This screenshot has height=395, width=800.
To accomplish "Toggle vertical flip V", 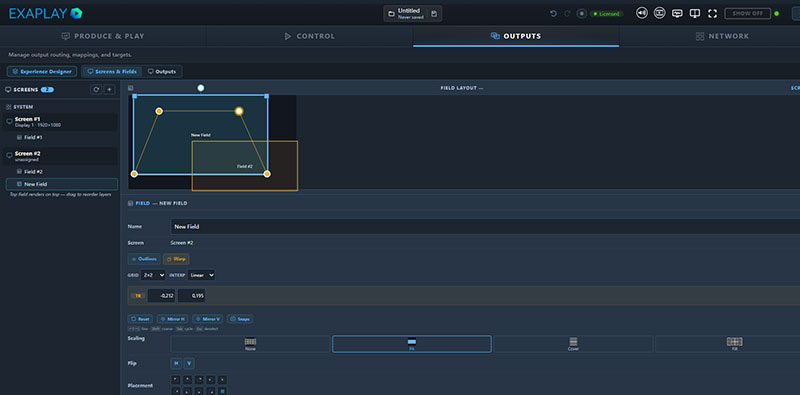I will pos(189,363).
